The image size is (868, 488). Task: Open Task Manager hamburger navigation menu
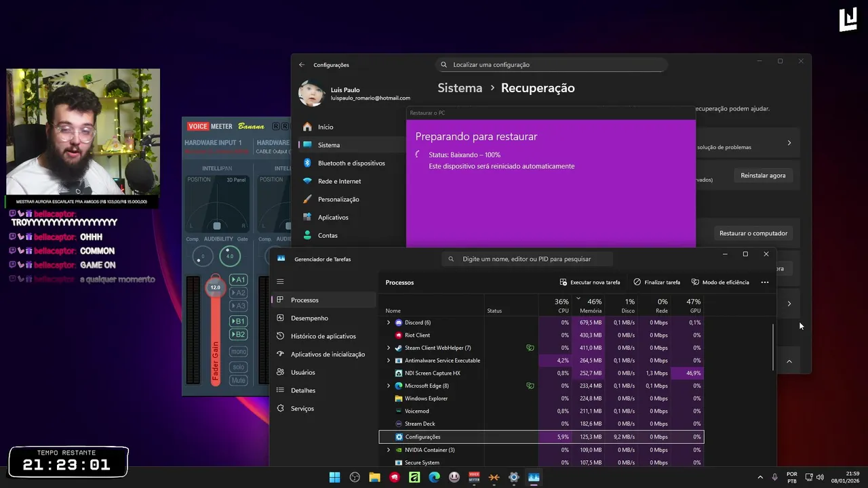280,281
